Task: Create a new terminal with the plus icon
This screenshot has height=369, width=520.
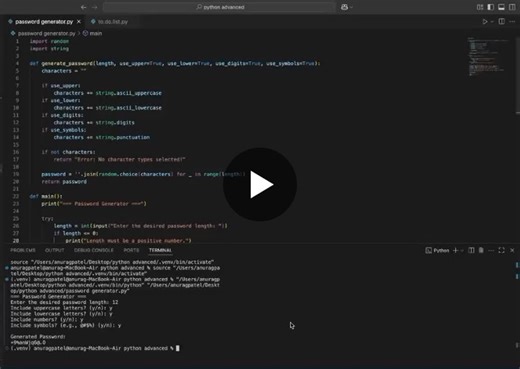Action: coord(455,250)
